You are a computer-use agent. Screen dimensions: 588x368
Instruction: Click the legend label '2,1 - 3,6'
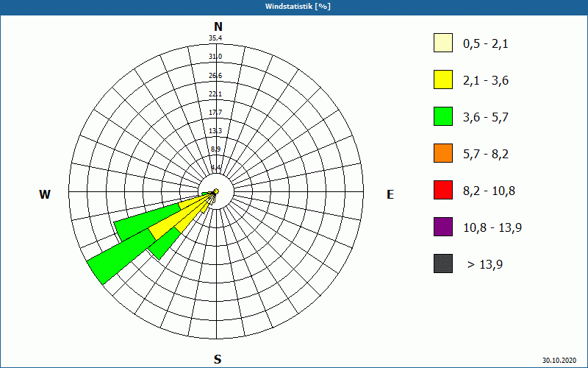486,81
